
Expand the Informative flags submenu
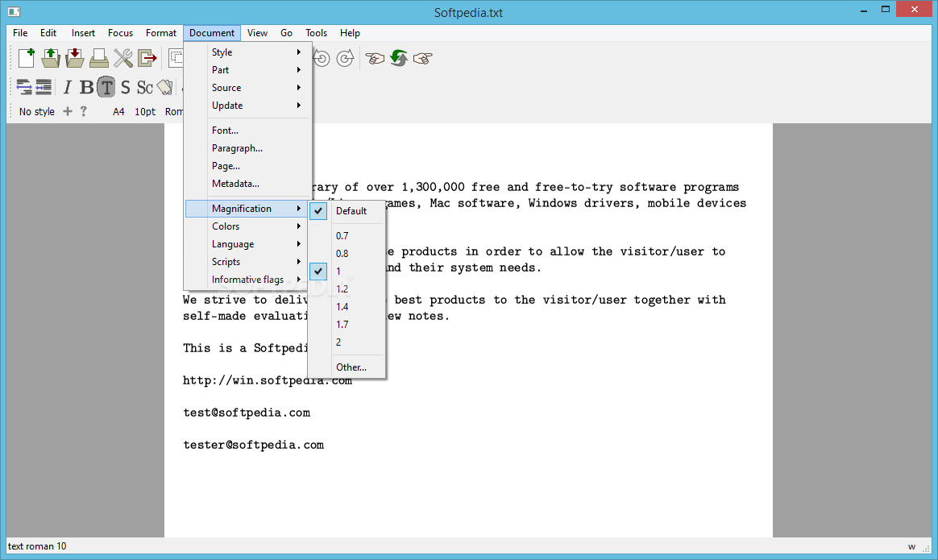point(248,280)
